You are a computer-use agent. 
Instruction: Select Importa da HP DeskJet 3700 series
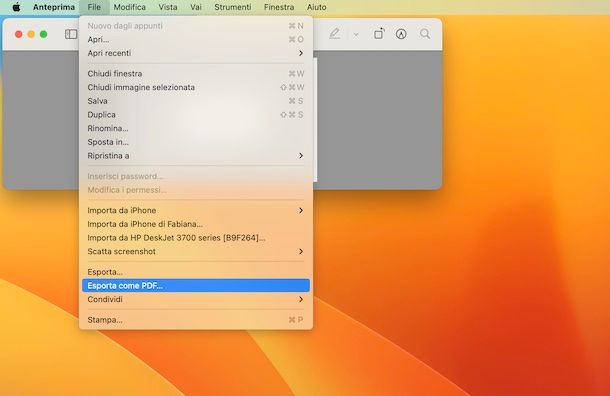click(x=196, y=237)
